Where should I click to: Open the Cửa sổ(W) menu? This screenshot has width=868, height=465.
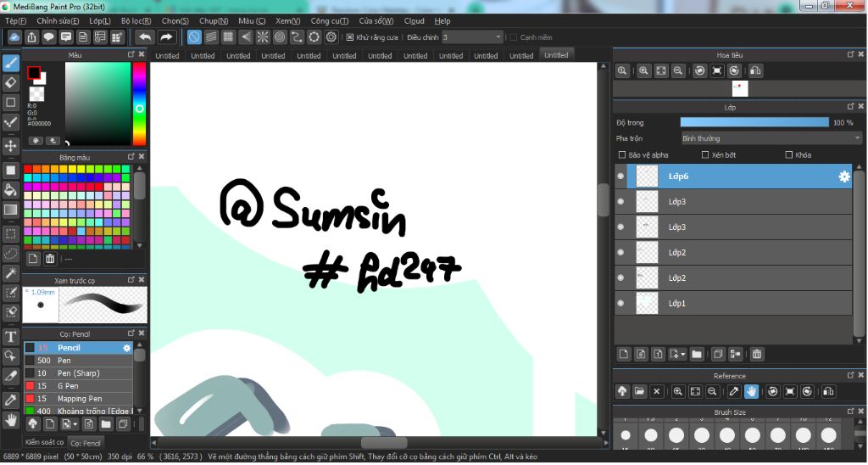[376, 21]
